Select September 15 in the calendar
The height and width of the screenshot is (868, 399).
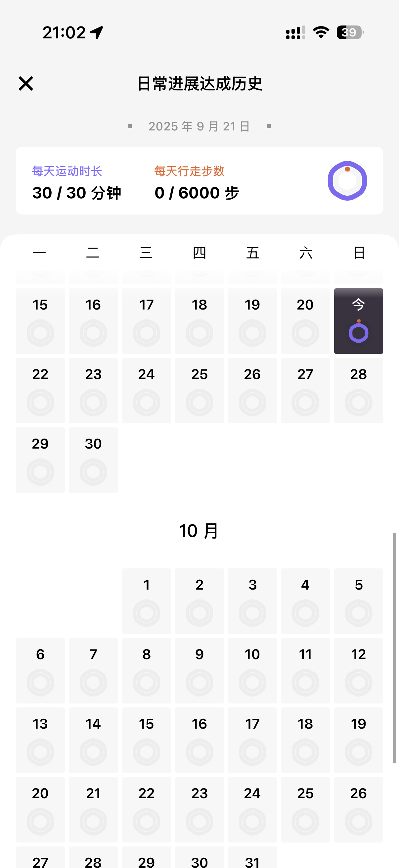40,321
